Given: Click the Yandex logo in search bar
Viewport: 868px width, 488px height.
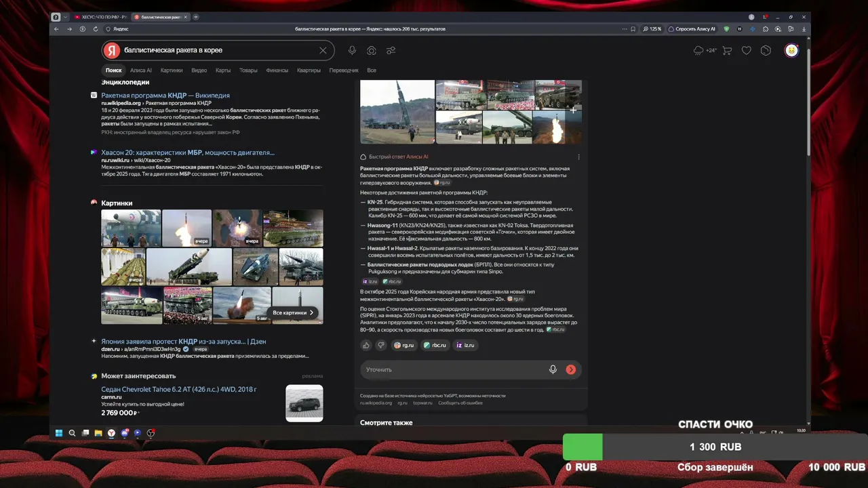Looking at the screenshot, I should [x=112, y=50].
